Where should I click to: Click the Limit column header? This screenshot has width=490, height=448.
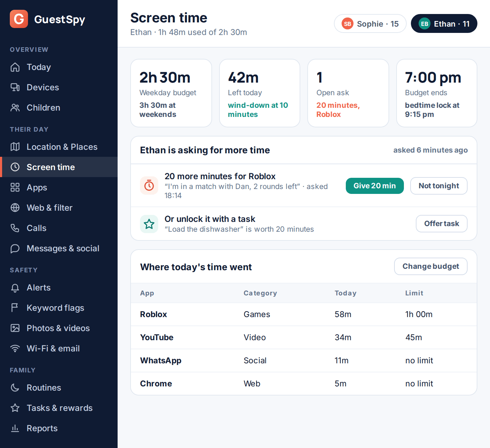414,293
